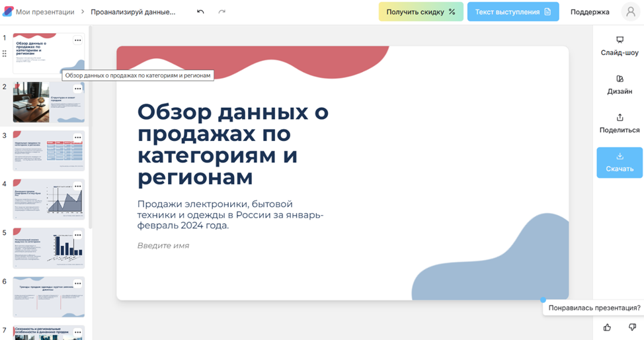The height and width of the screenshot is (340, 644).
Task: Click the slide title Обзор данных о продажах
Action: point(233,144)
